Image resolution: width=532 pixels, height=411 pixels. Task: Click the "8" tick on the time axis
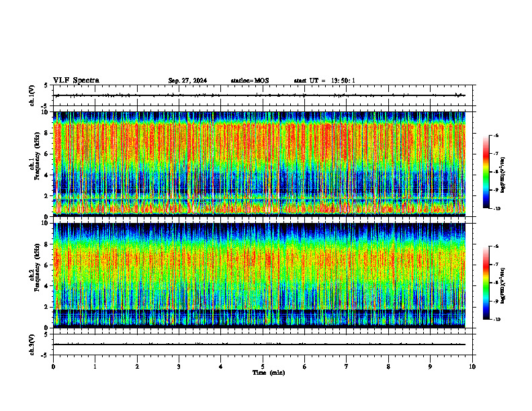388,367
